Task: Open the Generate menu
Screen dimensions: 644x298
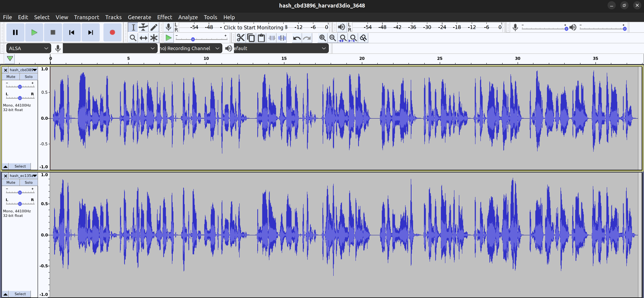Action: tap(139, 17)
